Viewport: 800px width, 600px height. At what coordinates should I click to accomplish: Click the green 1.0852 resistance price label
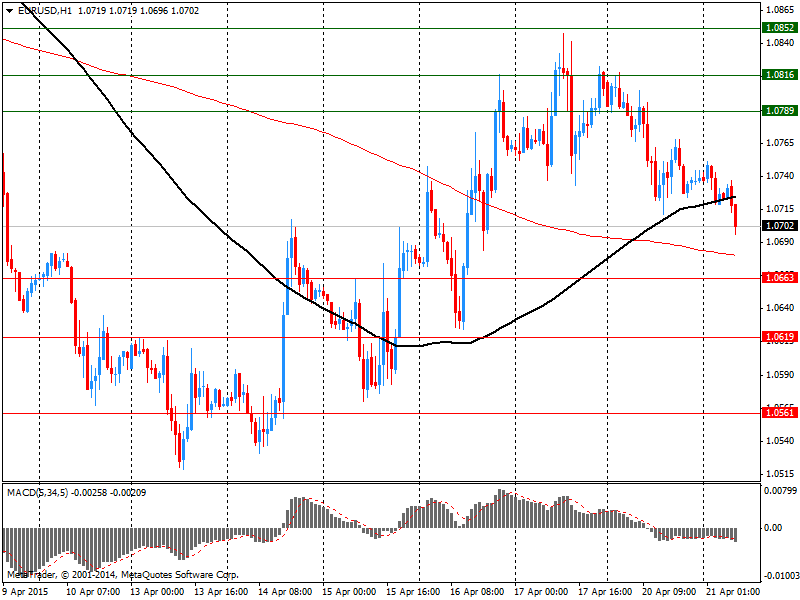780,28
